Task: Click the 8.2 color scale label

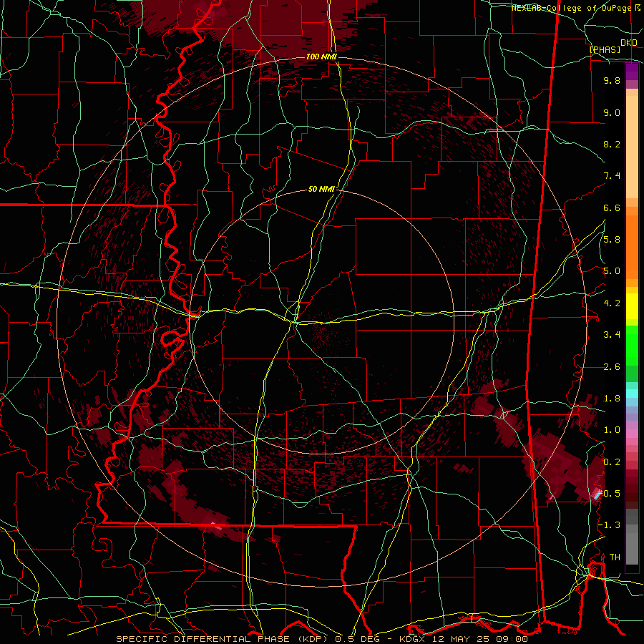Action: (612, 144)
